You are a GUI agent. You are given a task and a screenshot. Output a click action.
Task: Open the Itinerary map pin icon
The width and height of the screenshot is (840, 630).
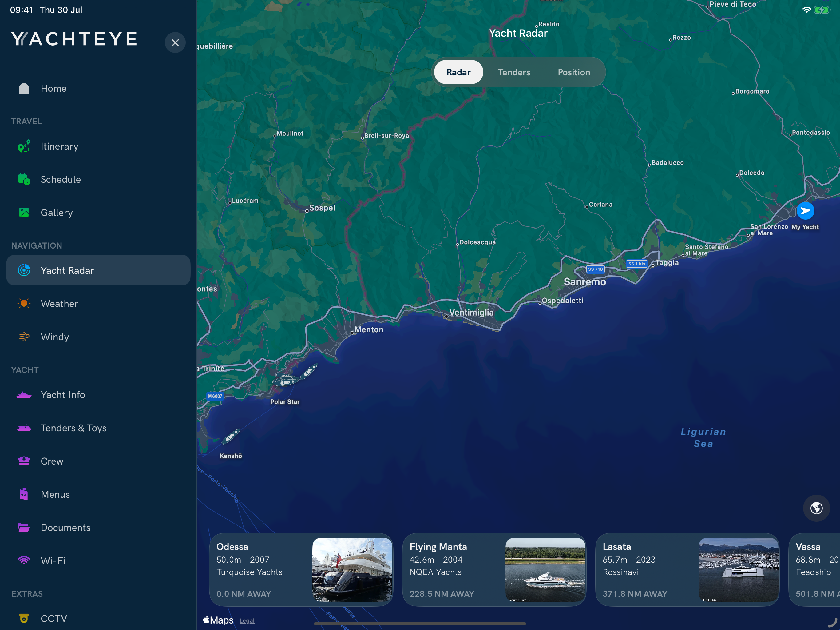(x=24, y=146)
